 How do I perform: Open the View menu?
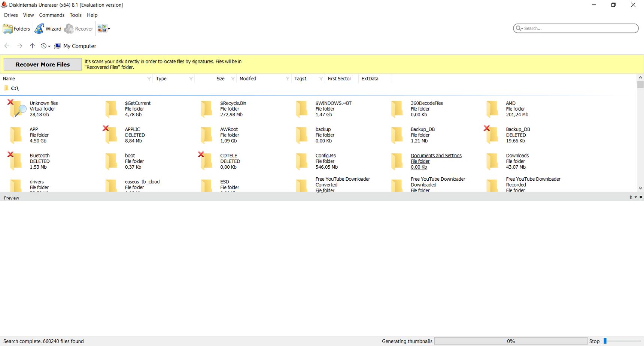click(x=28, y=15)
